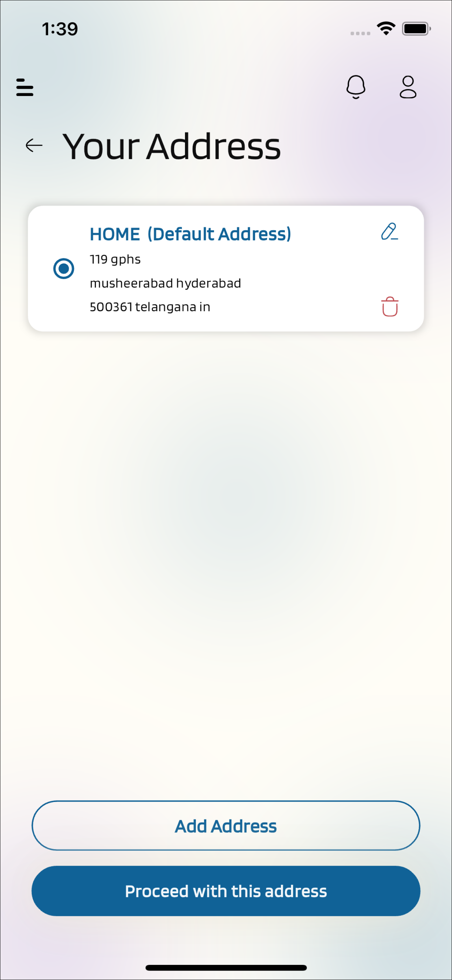
Task: Select the HOME address radio button
Action: click(63, 268)
